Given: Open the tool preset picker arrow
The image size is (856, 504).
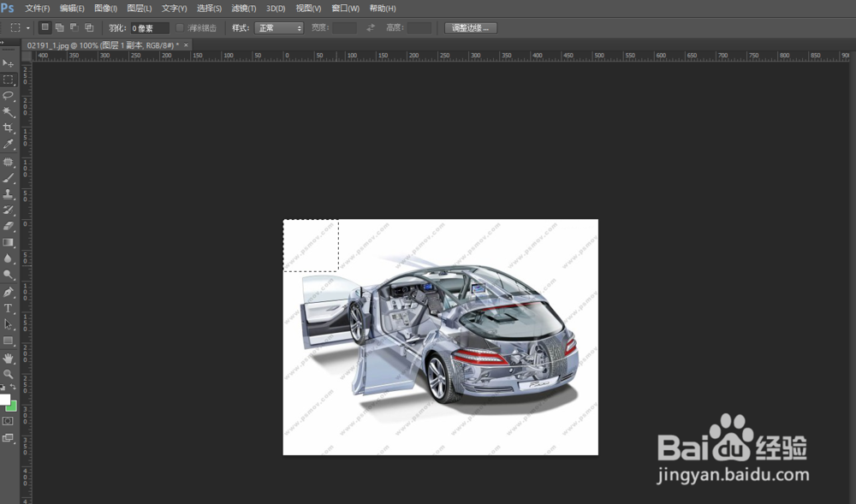Looking at the screenshot, I should [x=28, y=28].
